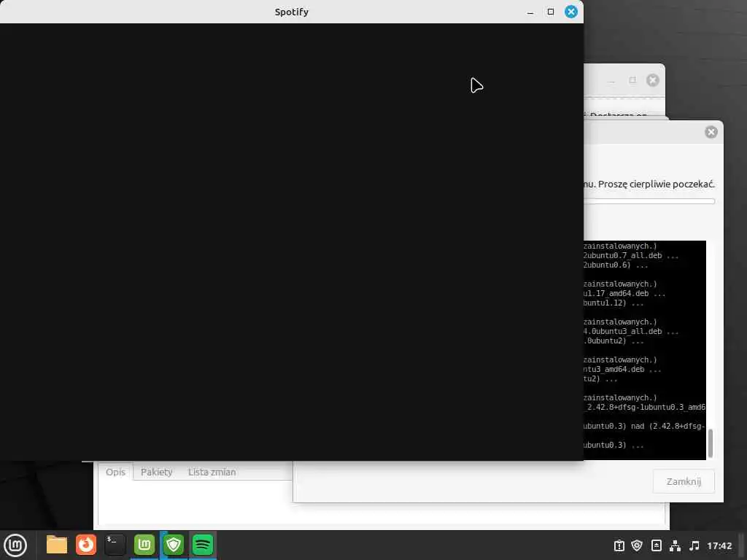
Task: Click the Spotify taskbar icon
Action: click(203, 545)
